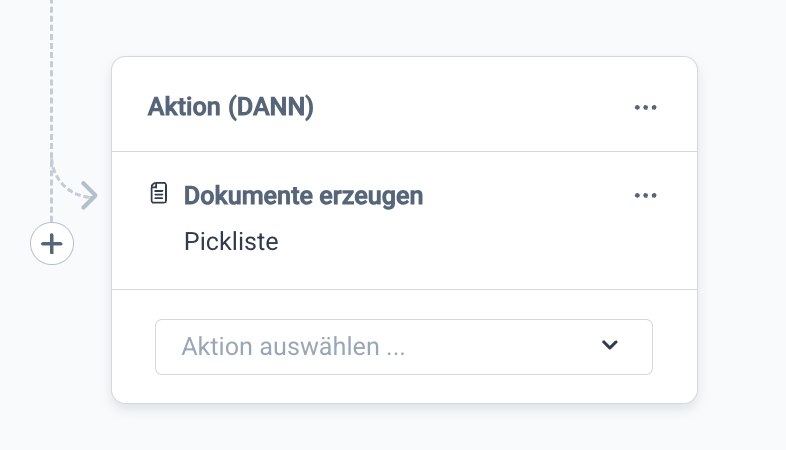The image size is (786, 450).
Task: Open the Aktion (DANN) three-dot menu
Action: pyautogui.click(x=646, y=107)
